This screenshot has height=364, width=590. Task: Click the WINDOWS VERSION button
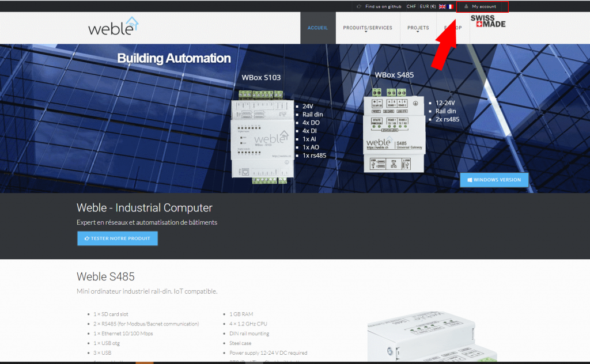tap(494, 180)
